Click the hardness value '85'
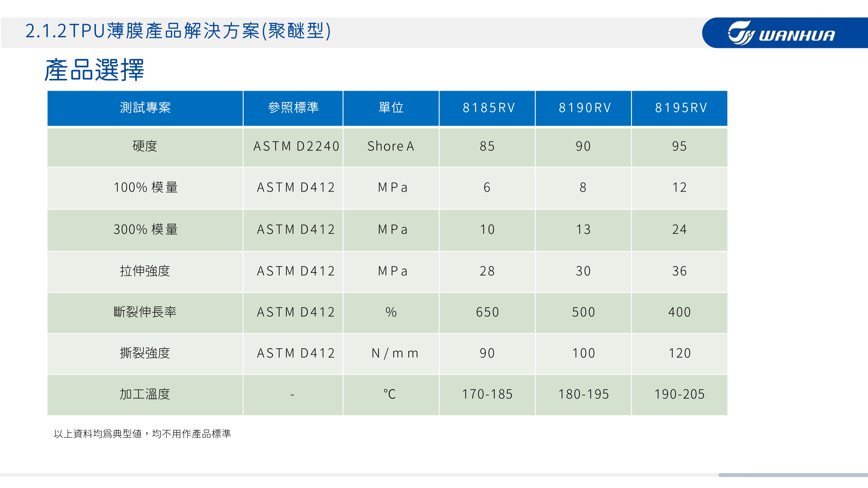The width and height of the screenshot is (868, 488). pos(487,146)
